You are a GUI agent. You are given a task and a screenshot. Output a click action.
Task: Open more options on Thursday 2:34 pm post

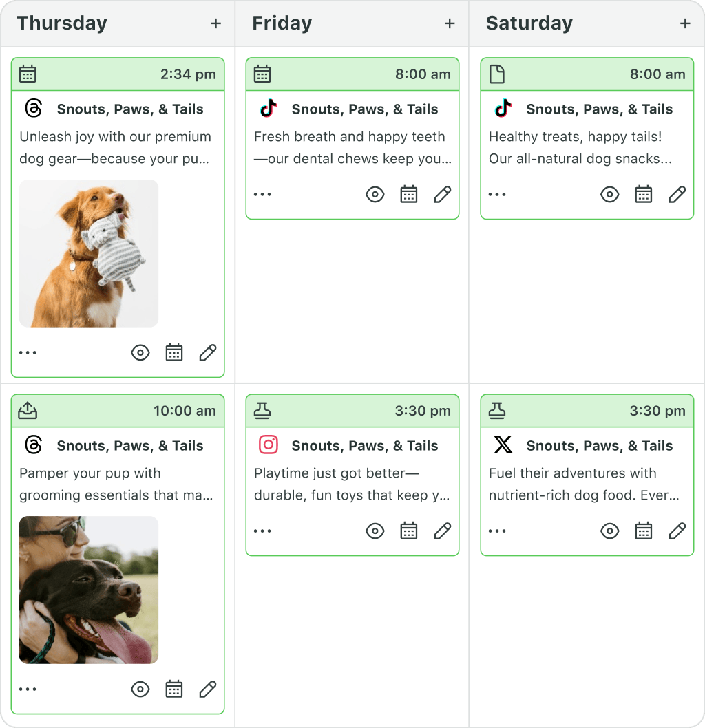pos(28,353)
